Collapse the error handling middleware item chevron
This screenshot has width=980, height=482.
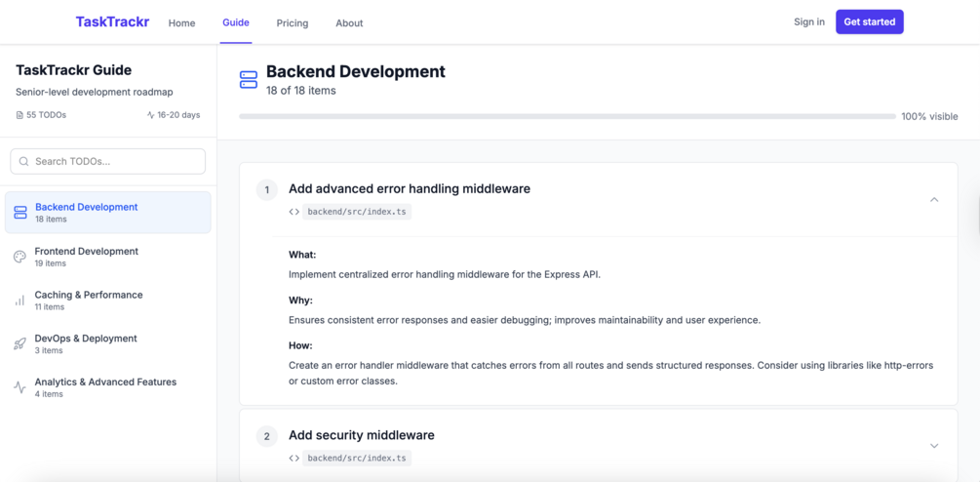(934, 199)
